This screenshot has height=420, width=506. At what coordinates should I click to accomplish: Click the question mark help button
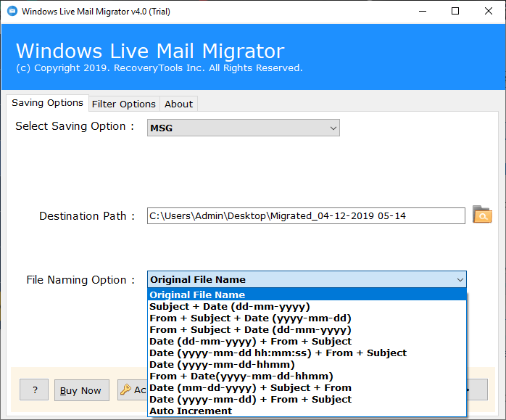[x=34, y=390]
